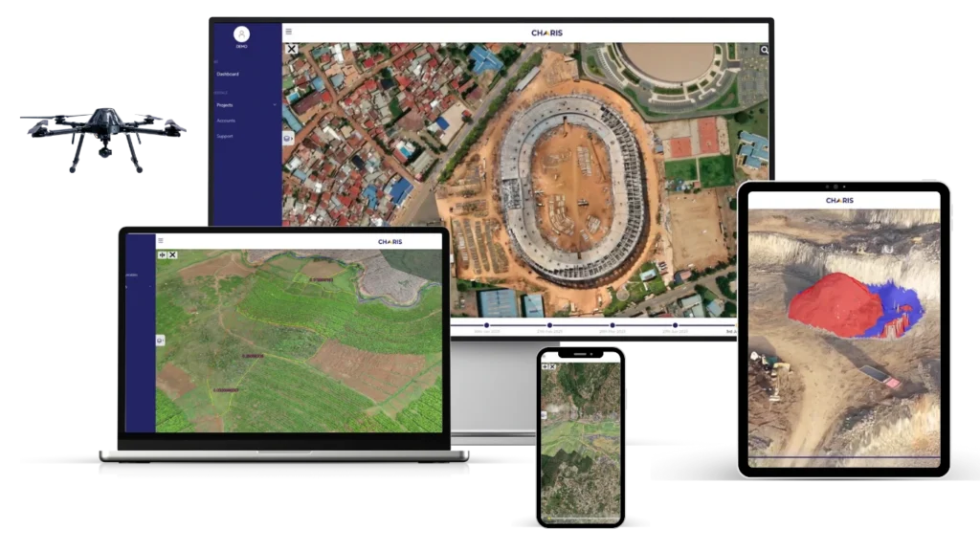Click the X icon beside the pan tool on the laptop
Viewport: 980px width, 551px height.
click(172, 254)
